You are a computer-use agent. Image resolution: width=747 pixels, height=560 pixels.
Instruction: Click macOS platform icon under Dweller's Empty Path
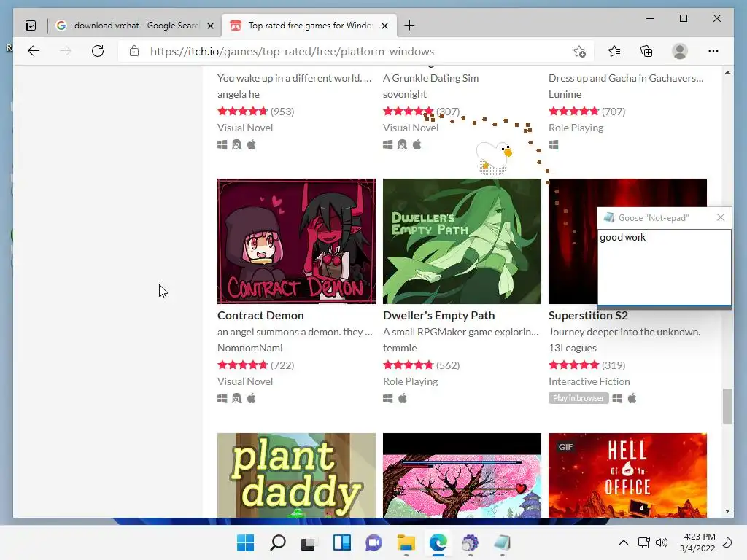(403, 399)
